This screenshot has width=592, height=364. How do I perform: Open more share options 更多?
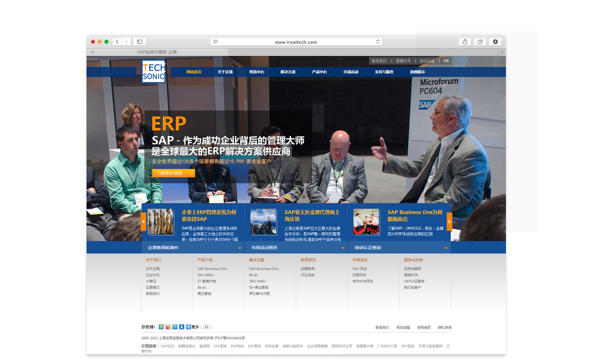click(192, 327)
